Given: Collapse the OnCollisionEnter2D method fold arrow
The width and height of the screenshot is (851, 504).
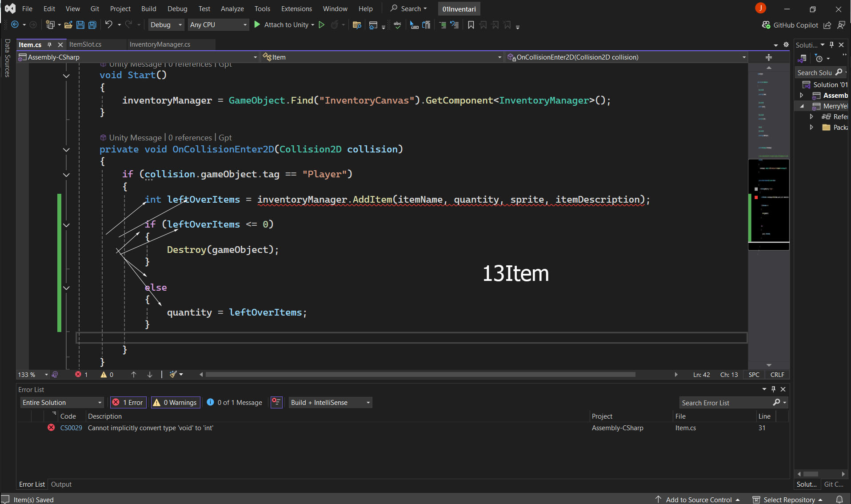Looking at the screenshot, I should [66, 150].
